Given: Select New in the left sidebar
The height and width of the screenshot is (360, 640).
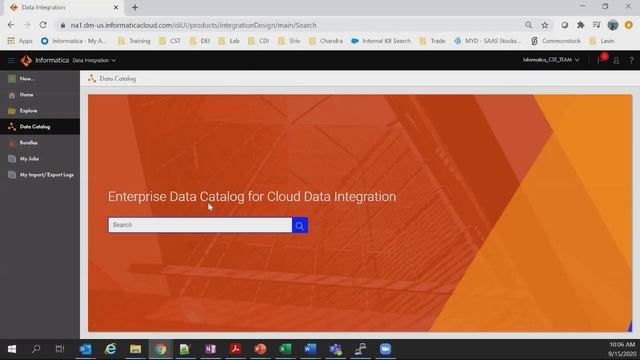Looking at the screenshot, I should tap(40, 78).
